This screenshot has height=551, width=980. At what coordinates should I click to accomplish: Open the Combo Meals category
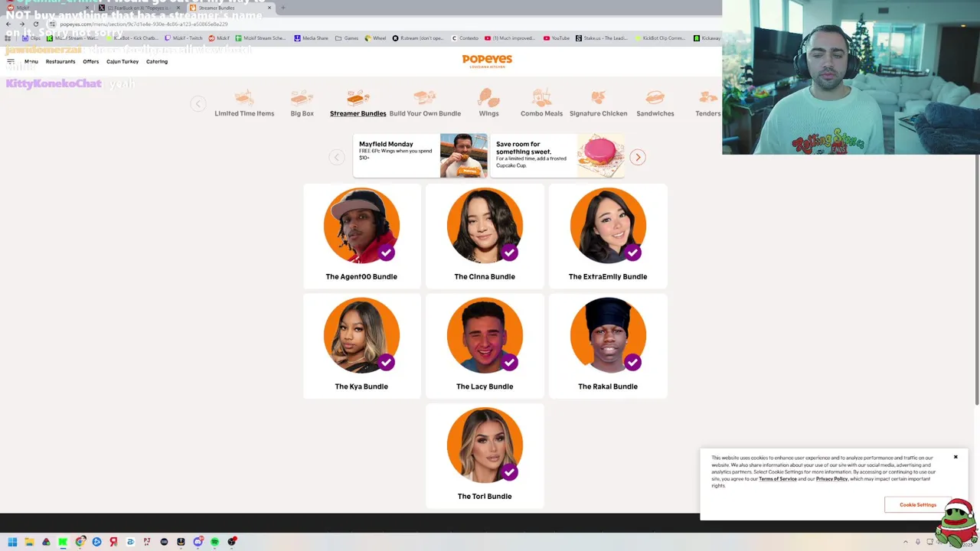[541, 103]
